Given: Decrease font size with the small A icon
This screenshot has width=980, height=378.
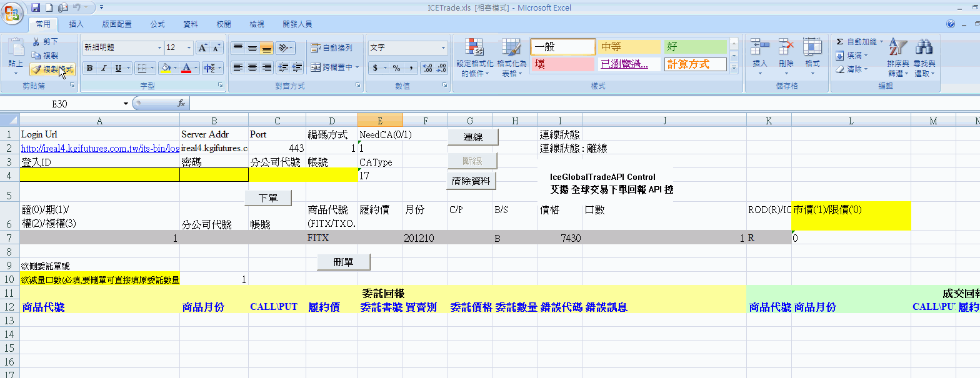Looking at the screenshot, I should point(216,47).
